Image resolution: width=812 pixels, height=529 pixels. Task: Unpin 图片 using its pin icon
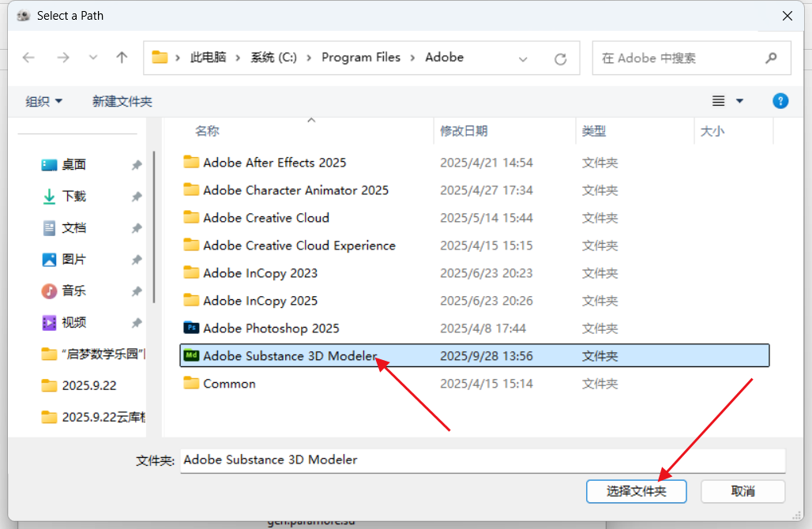coord(136,260)
